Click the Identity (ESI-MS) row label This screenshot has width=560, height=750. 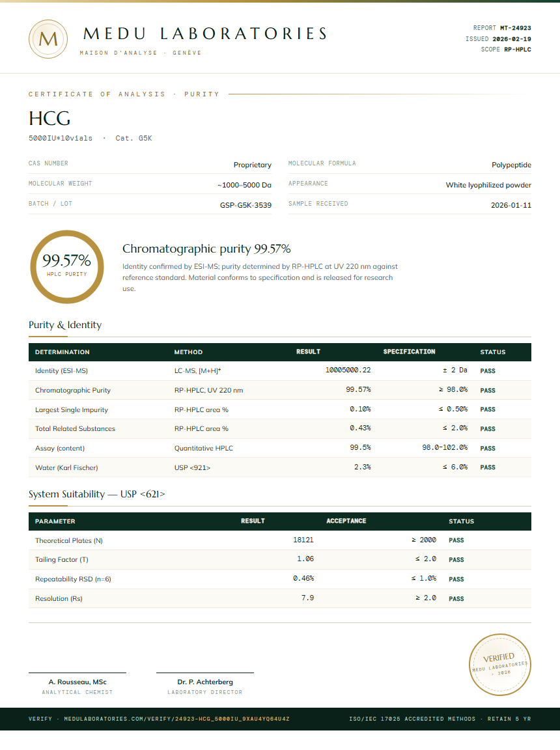click(x=61, y=370)
